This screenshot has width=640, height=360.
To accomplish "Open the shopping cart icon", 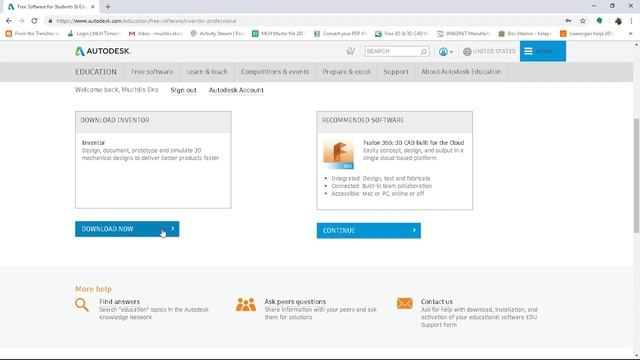I will point(350,51).
